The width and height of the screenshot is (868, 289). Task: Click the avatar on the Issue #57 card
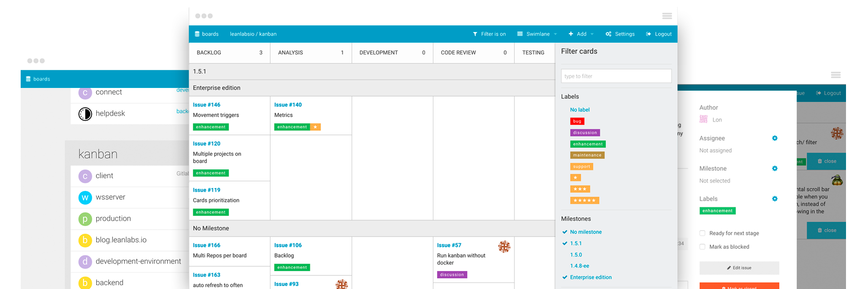coord(504,247)
